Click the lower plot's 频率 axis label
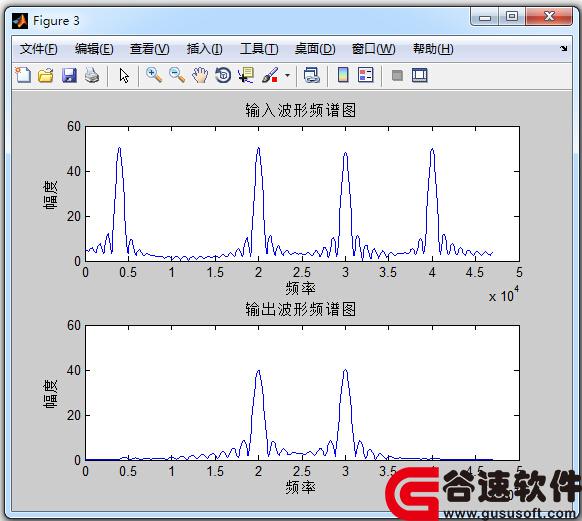 [301, 487]
